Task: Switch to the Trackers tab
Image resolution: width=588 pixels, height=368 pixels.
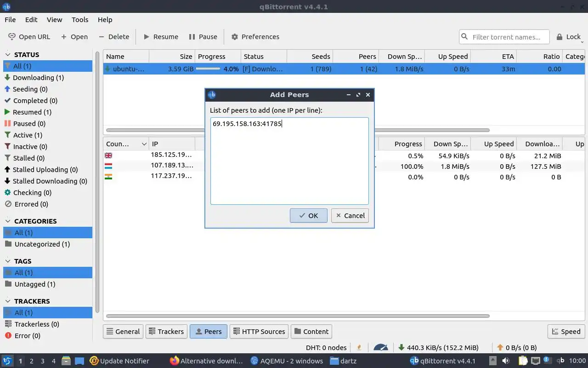Action: pos(166,331)
